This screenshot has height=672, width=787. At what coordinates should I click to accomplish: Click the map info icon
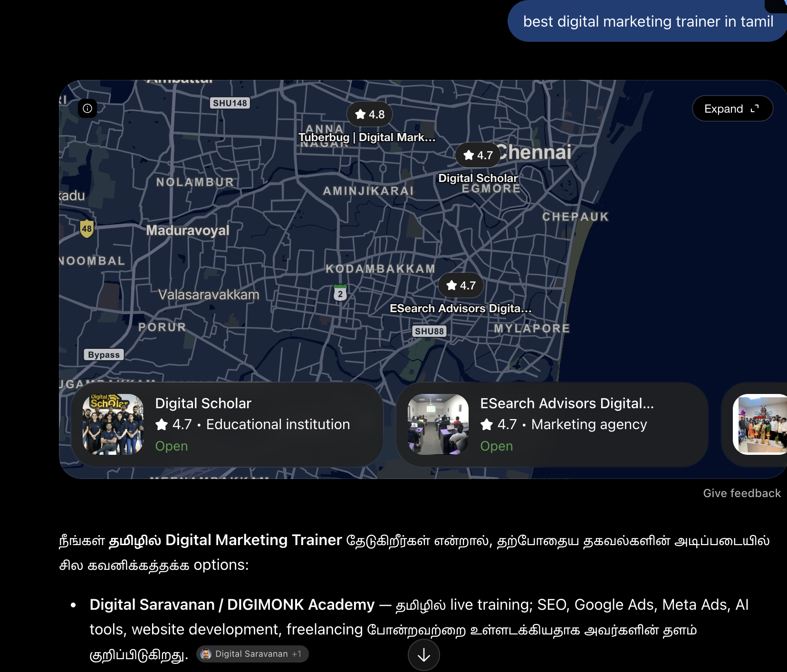87,108
